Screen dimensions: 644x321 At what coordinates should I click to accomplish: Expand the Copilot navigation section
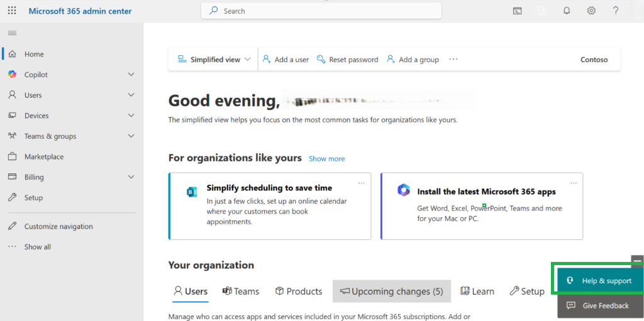(131, 74)
